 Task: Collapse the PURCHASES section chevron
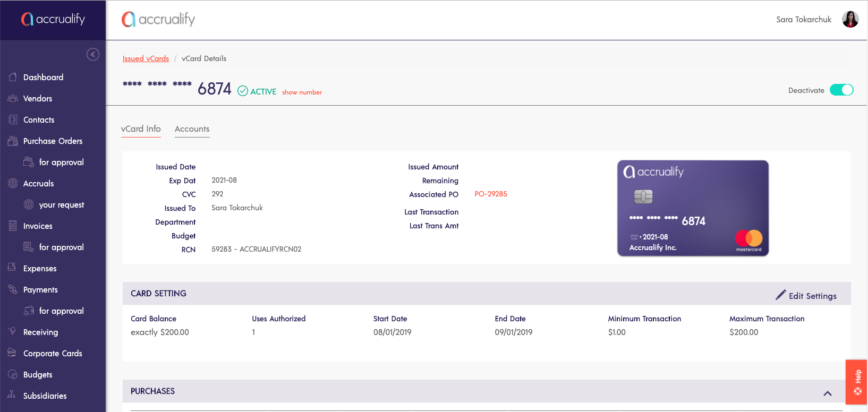pyautogui.click(x=828, y=393)
